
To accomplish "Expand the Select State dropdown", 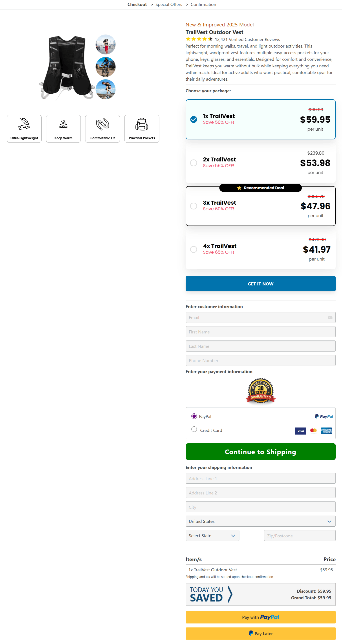I will (212, 535).
